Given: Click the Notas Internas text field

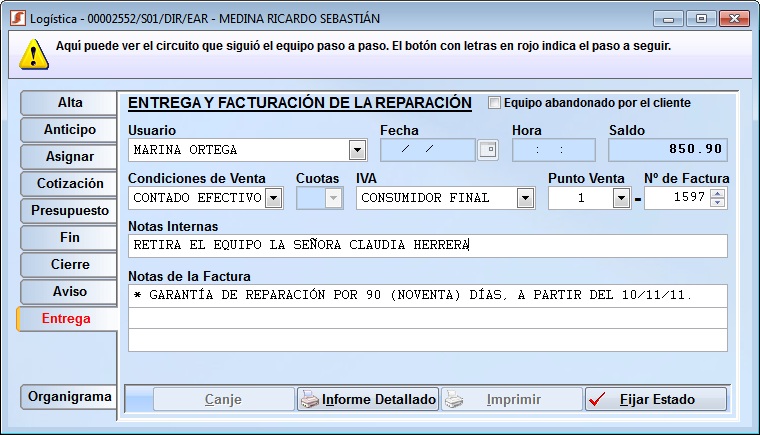Looking at the screenshot, I should tap(427, 245).
